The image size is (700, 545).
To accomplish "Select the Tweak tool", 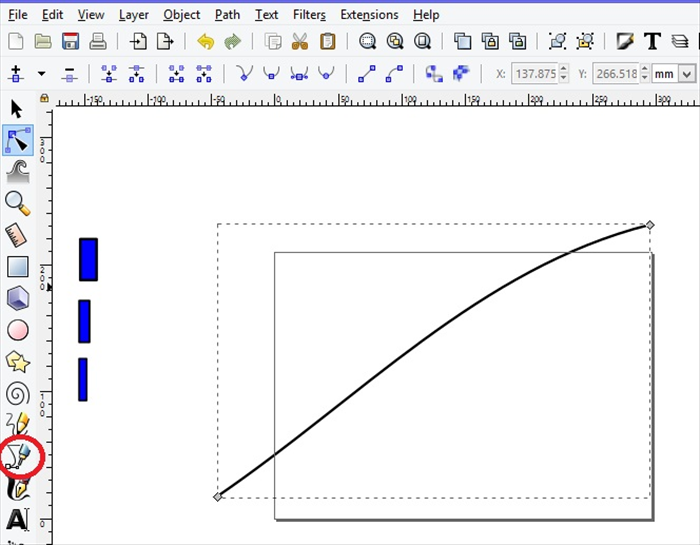I will coord(18,172).
